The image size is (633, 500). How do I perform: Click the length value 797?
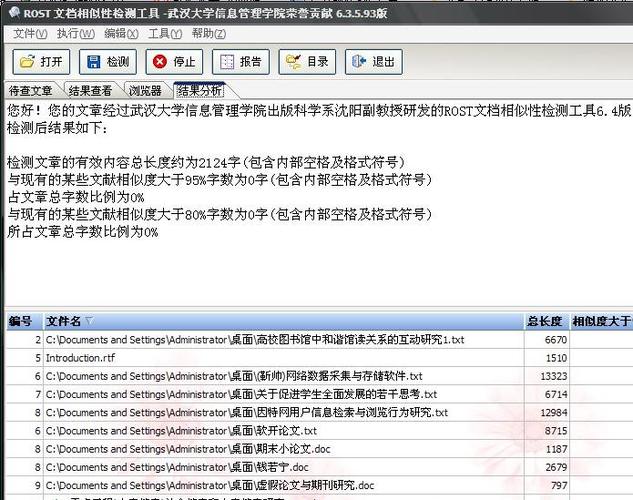[559, 485]
